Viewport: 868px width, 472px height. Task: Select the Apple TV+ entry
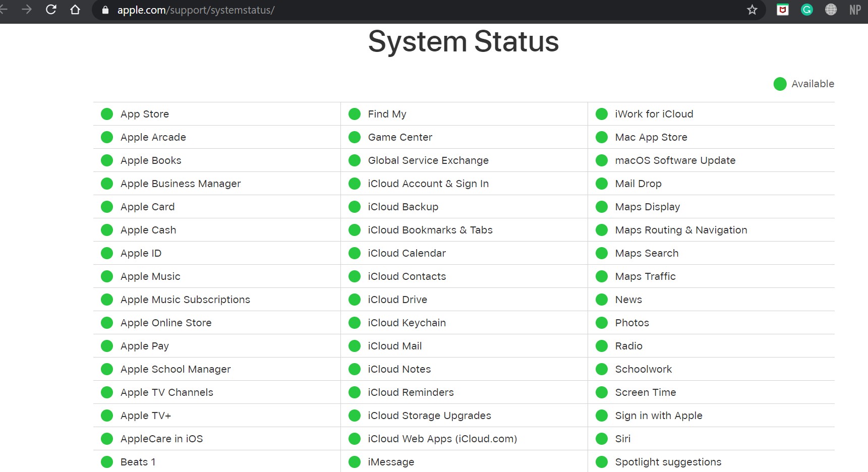pyautogui.click(x=146, y=416)
